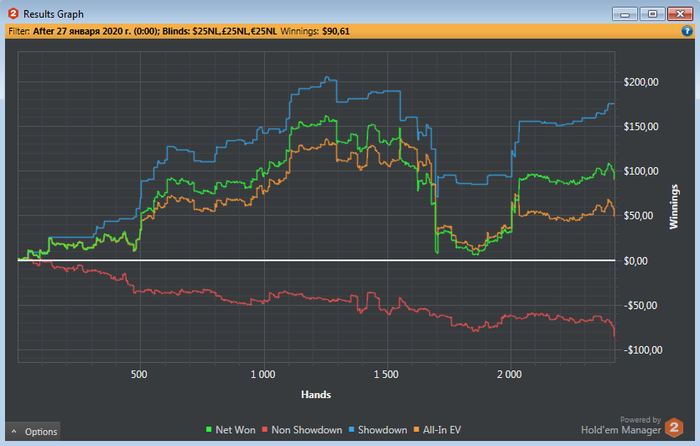Open the help question mark icon
The height and width of the screenshot is (446, 700).
(687, 31)
